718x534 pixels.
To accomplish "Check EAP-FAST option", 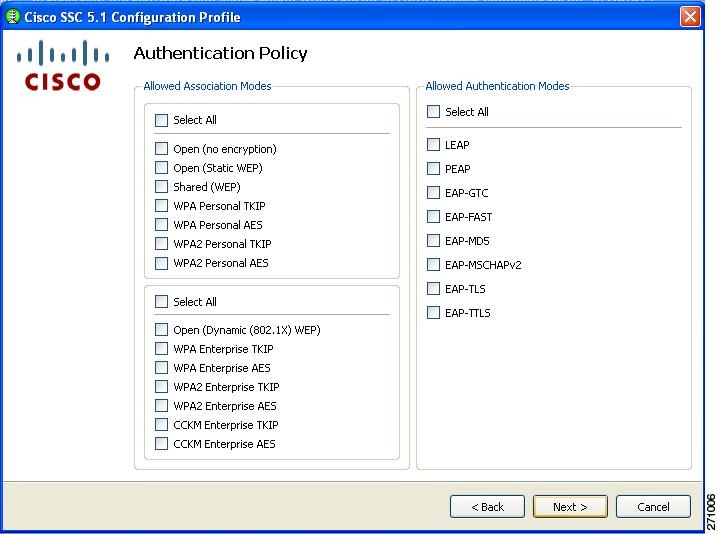I will click(433, 217).
